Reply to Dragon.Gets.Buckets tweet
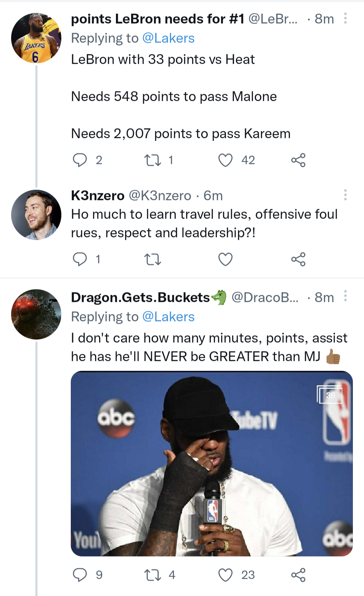 click(x=80, y=575)
